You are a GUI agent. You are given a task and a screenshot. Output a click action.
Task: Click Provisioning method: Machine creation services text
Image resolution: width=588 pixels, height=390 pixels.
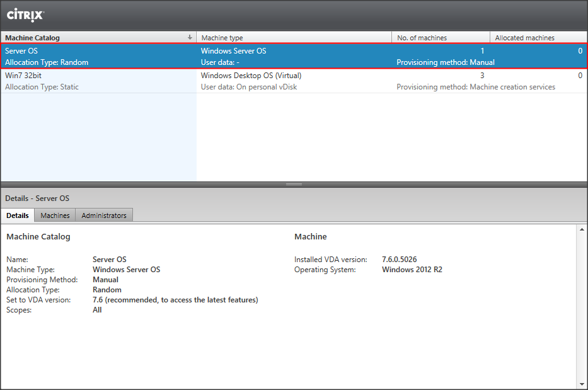point(475,87)
